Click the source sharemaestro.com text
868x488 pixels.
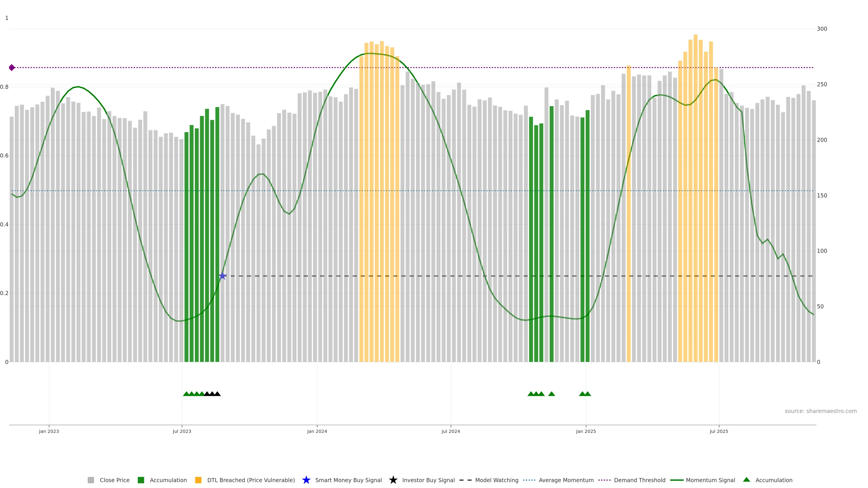pos(821,411)
